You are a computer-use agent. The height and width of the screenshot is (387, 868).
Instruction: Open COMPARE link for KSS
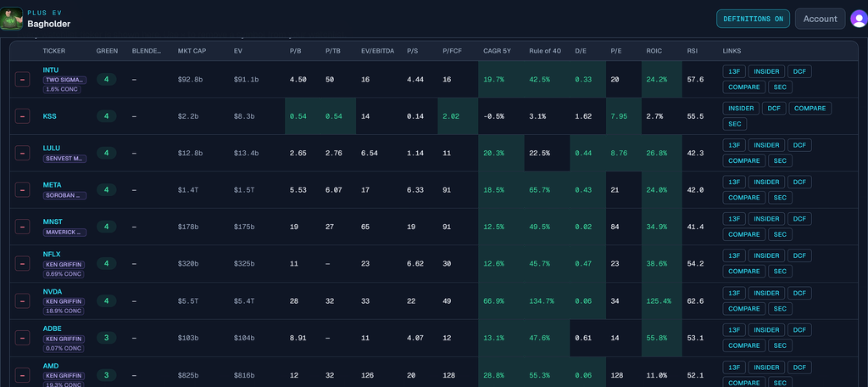[x=810, y=108]
